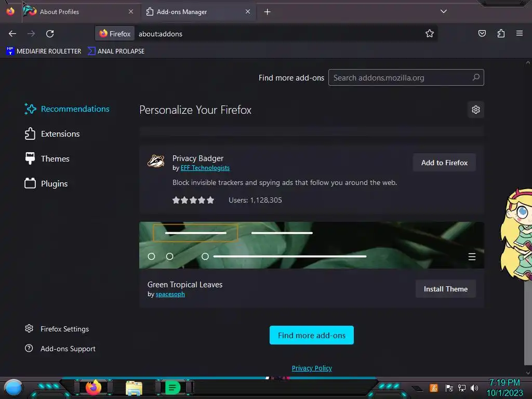
Task: Open the Extensions category
Action: pos(52,134)
